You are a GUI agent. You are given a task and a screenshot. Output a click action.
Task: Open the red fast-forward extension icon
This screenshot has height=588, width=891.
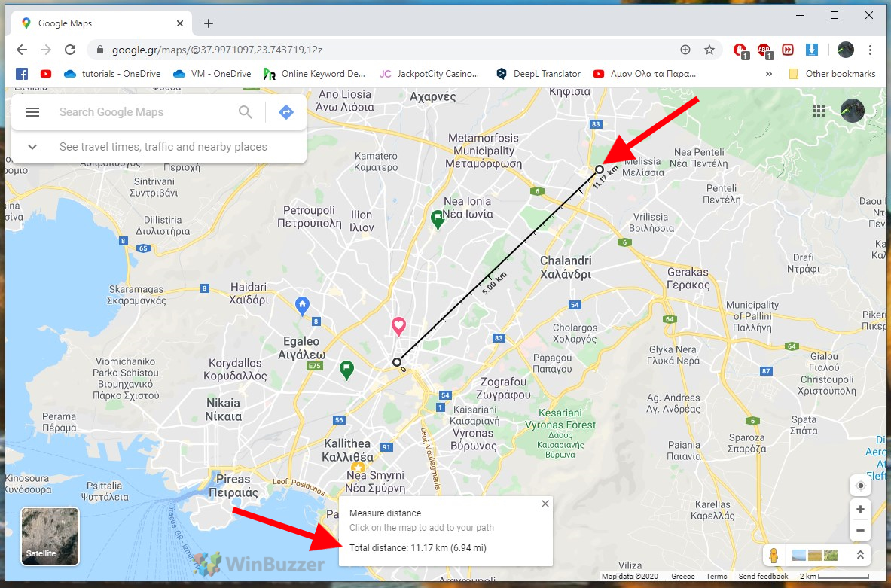[788, 50]
